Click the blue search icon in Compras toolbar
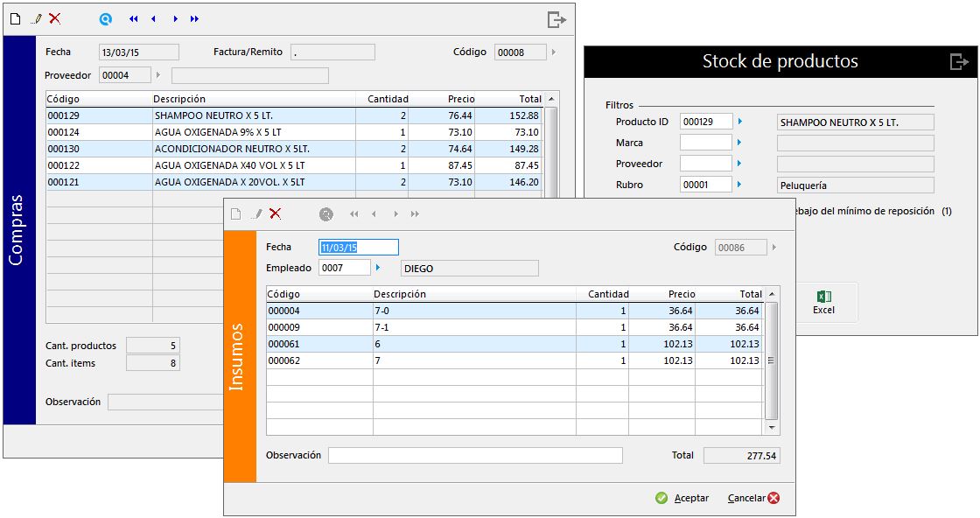 (x=106, y=18)
